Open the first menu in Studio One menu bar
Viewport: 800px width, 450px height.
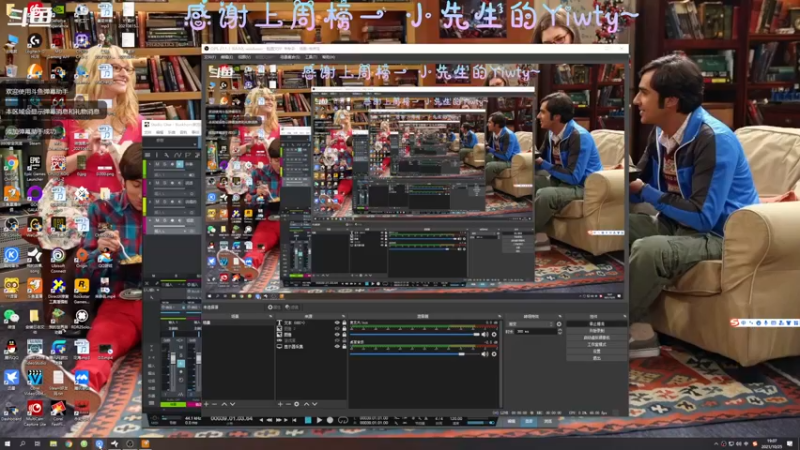coord(147,132)
